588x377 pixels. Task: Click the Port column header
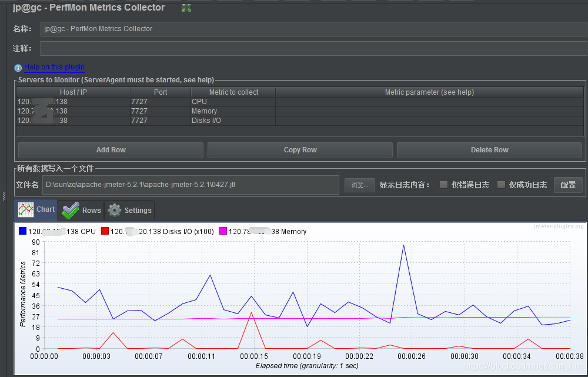pyautogui.click(x=161, y=92)
